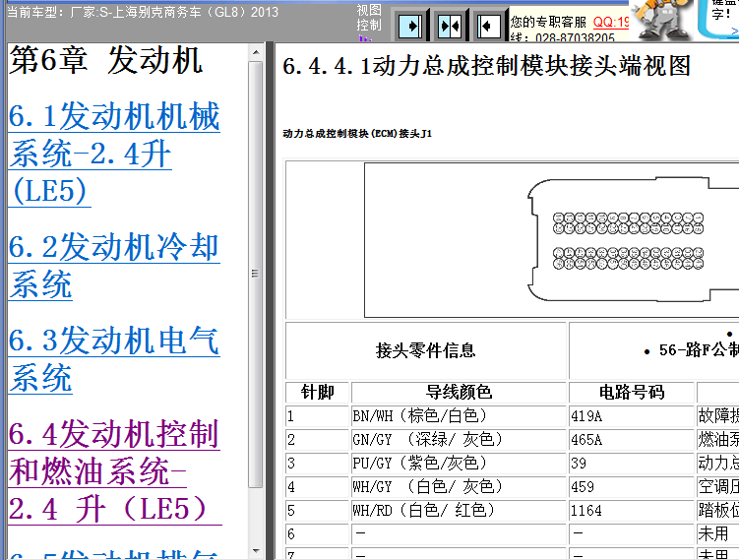Click the 针脚 column header
739x560 pixels.
317,392
